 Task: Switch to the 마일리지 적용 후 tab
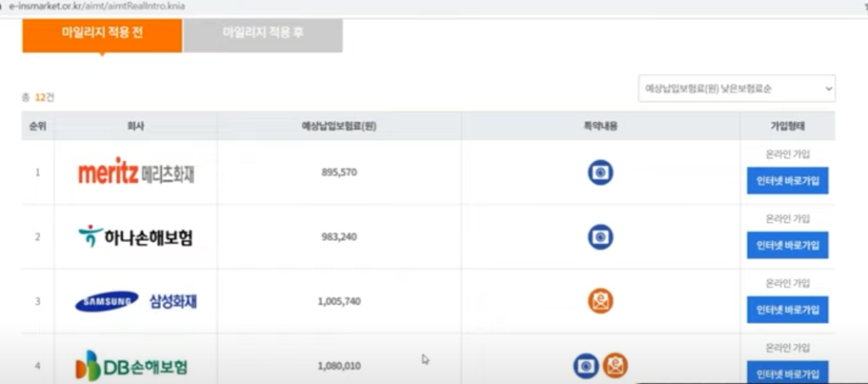click(263, 34)
